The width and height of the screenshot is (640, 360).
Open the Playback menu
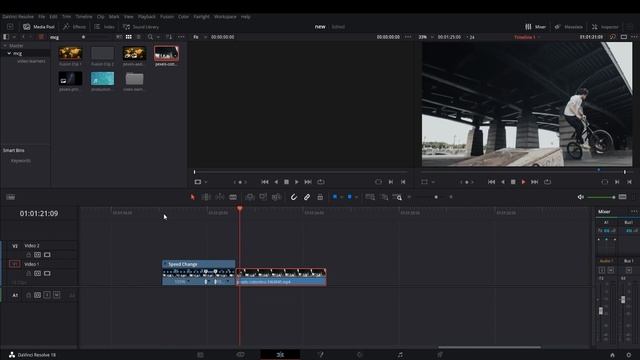pyautogui.click(x=147, y=17)
